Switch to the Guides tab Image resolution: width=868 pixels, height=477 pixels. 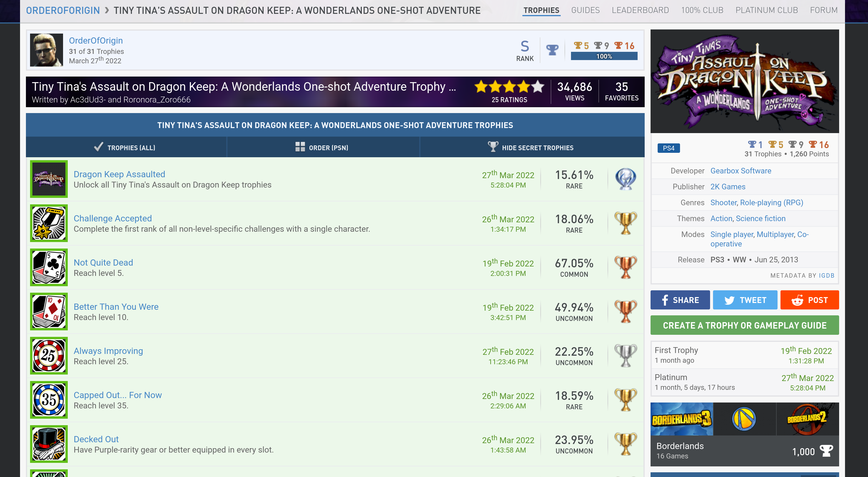coord(585,10)
